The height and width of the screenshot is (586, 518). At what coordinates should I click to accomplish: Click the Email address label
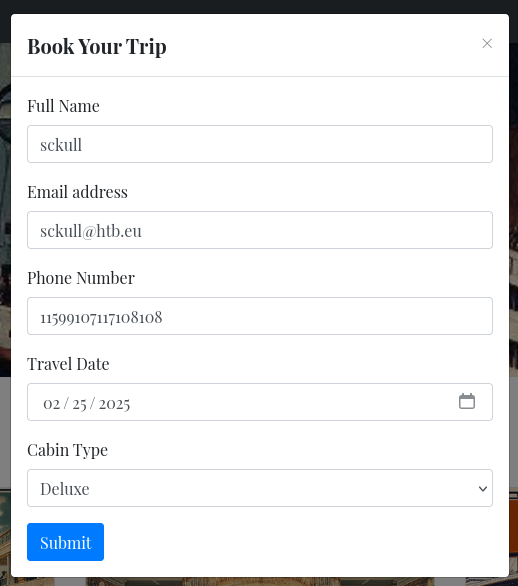[x=77, y=192]
